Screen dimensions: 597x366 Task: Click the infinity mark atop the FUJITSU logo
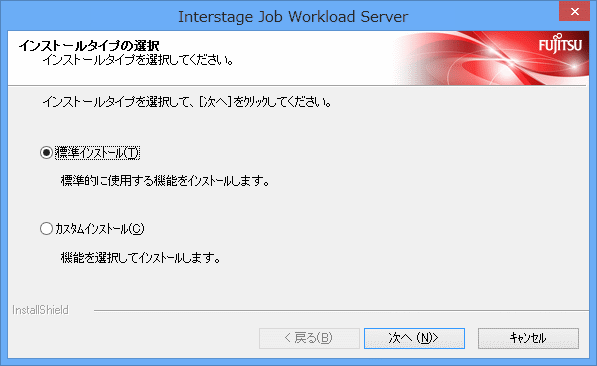[558, 37]
